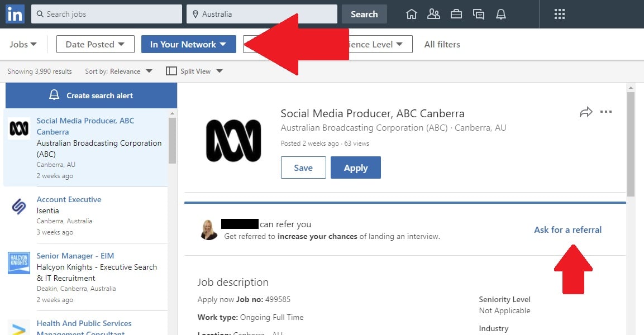
Task: Click the Australia location field
Action: click(x=262, y=14)
